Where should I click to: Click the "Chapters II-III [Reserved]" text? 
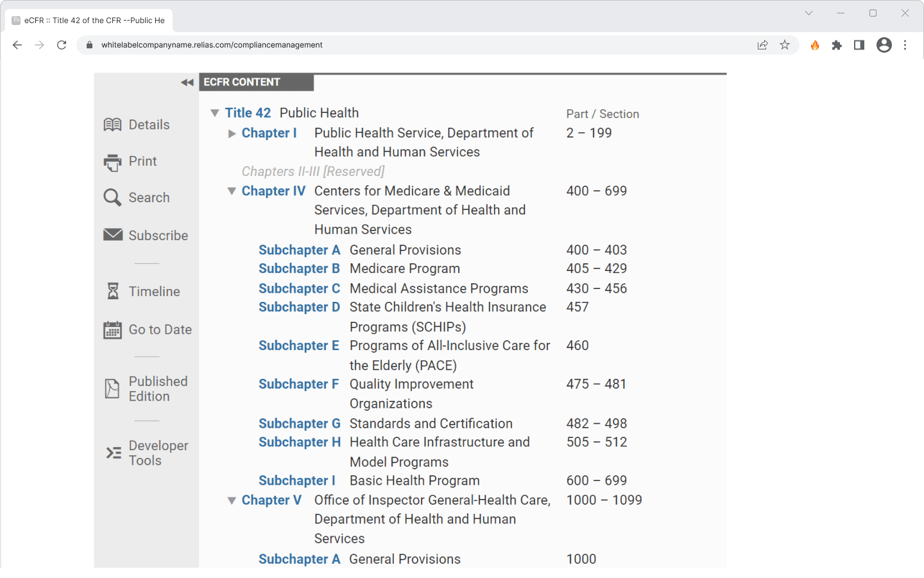(313, 171)
